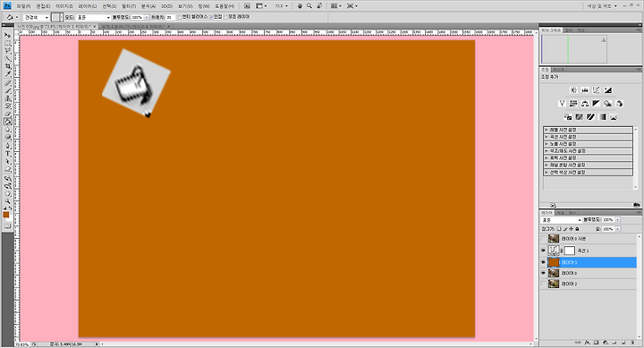The width and height of the screenshot is (644, 348).
Task: Select the Eraser tool
Action: (7, 115)
